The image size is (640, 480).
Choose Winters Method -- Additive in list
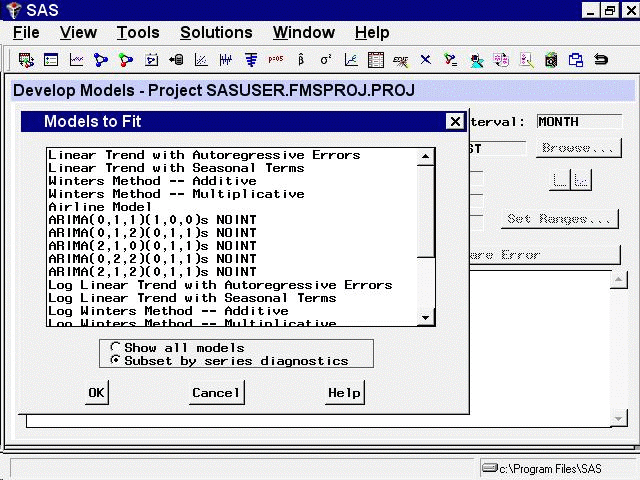[152, 181]
